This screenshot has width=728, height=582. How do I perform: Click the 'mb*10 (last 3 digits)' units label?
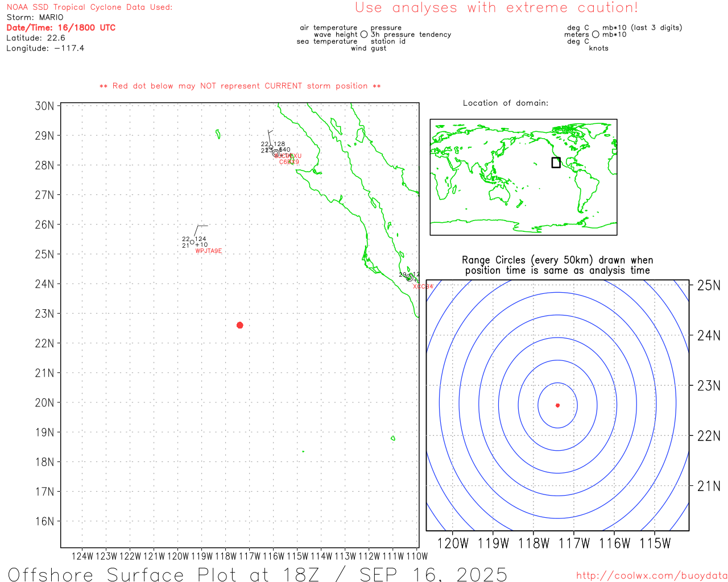tap(642, 27)
